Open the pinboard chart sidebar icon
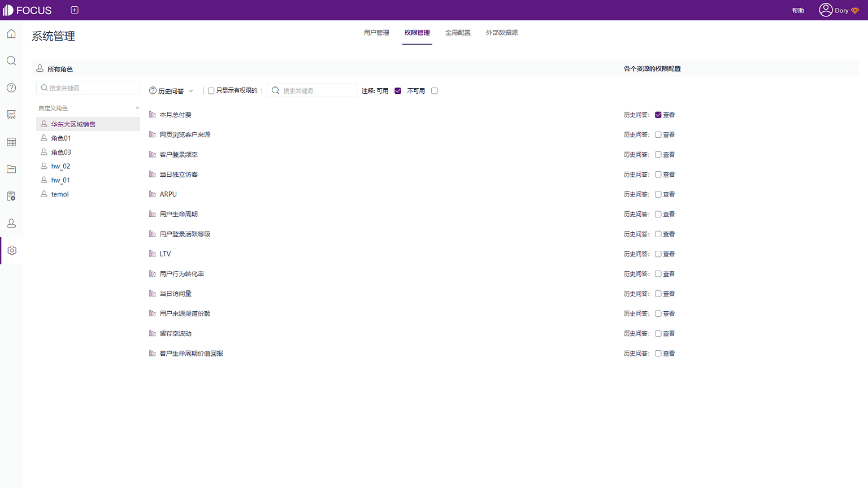 click(11, 115)
